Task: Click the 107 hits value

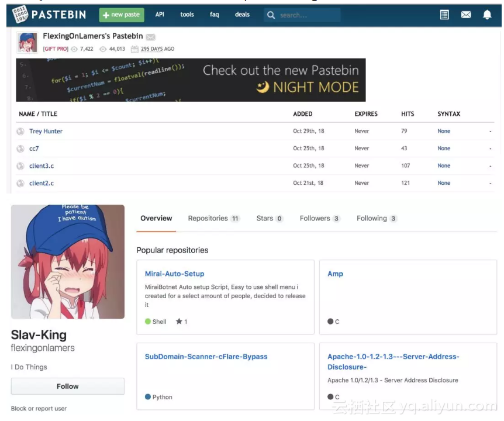Action: pyautogui.click(x=405, y=165)
